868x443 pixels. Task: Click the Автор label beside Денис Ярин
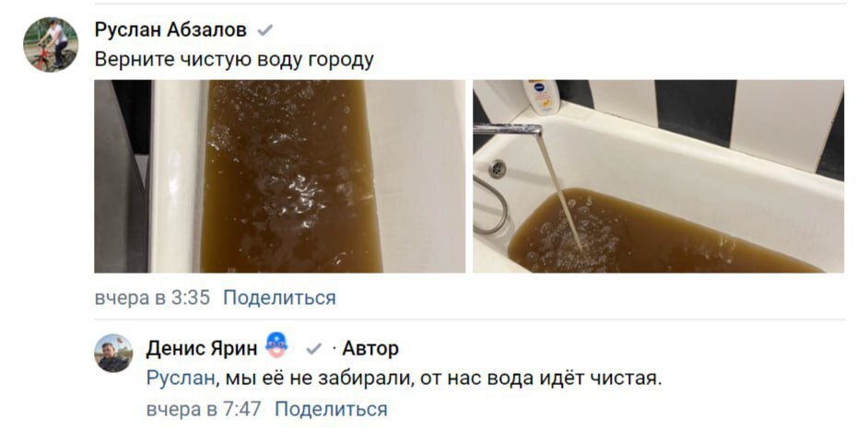pyautogui.click(x=370, y=348)
